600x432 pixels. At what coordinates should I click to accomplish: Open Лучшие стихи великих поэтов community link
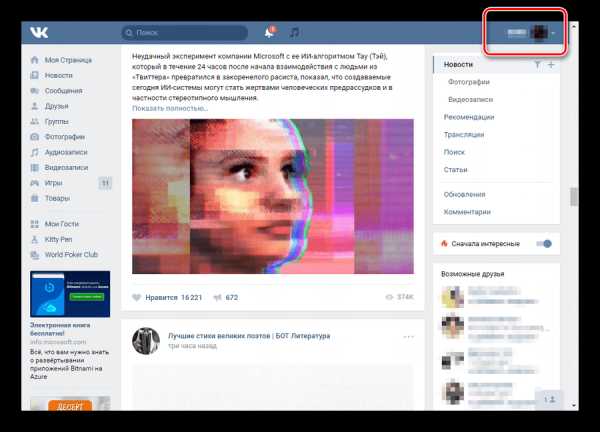249,336
